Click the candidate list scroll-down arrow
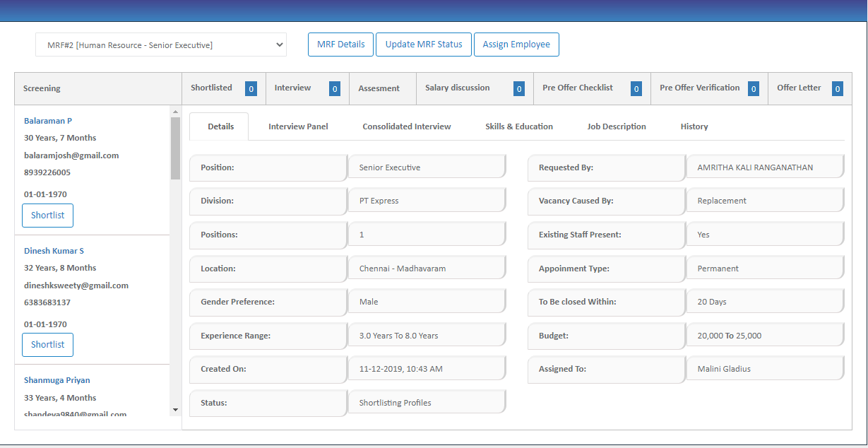Screen dimensions: 868x448 point(174,408)
